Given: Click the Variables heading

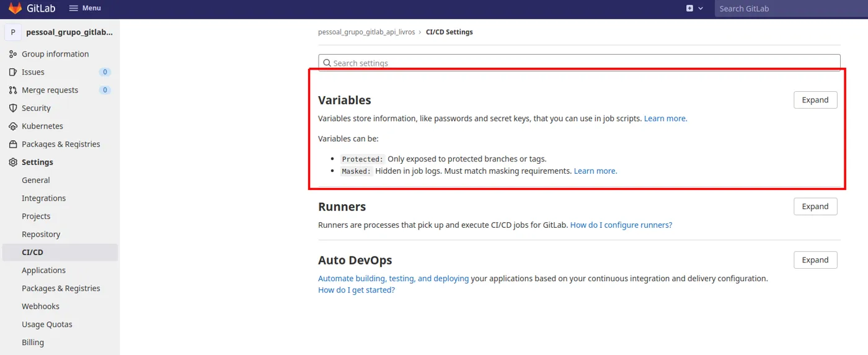Looking at the screenshot, I should point(344,100).
